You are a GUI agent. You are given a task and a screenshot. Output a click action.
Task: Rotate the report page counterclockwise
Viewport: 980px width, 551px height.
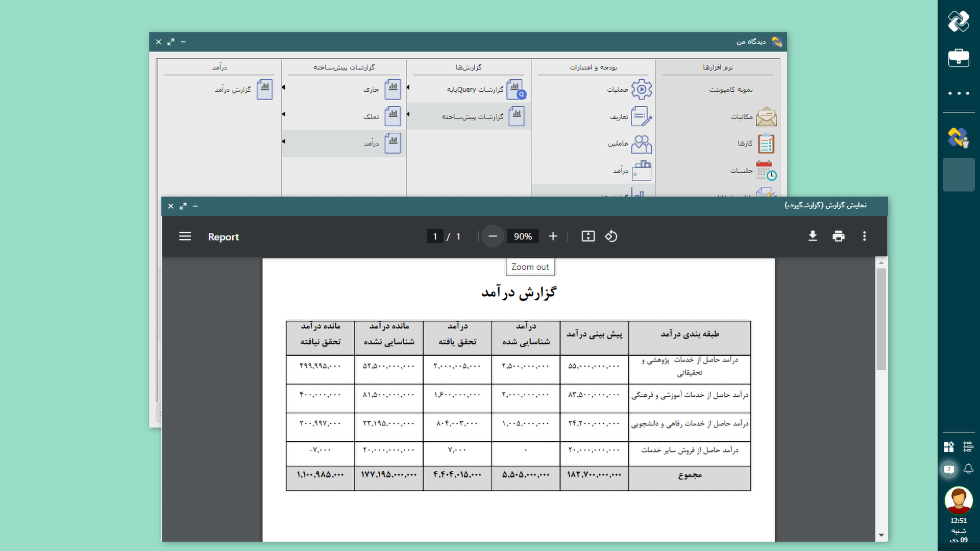click(611, 236)
